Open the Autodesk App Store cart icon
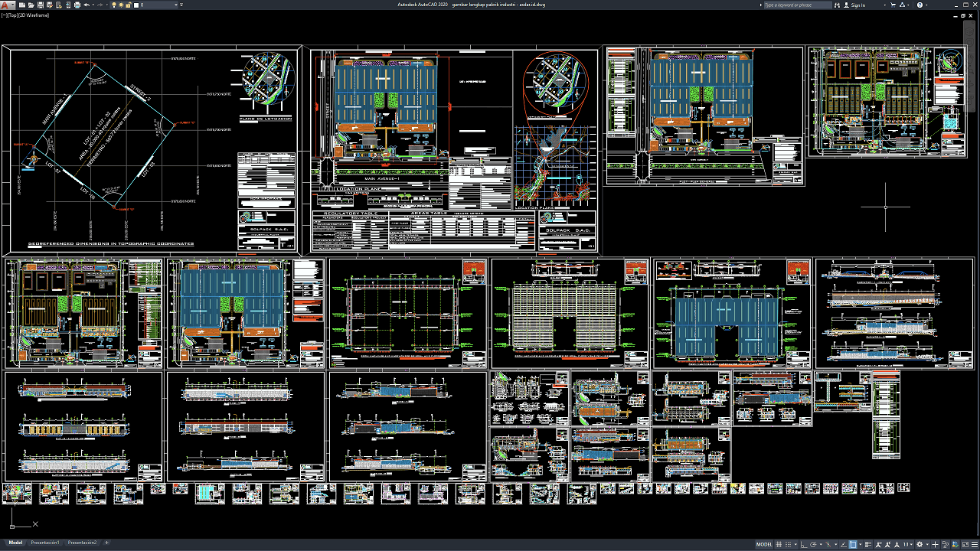 pos(893,5)
